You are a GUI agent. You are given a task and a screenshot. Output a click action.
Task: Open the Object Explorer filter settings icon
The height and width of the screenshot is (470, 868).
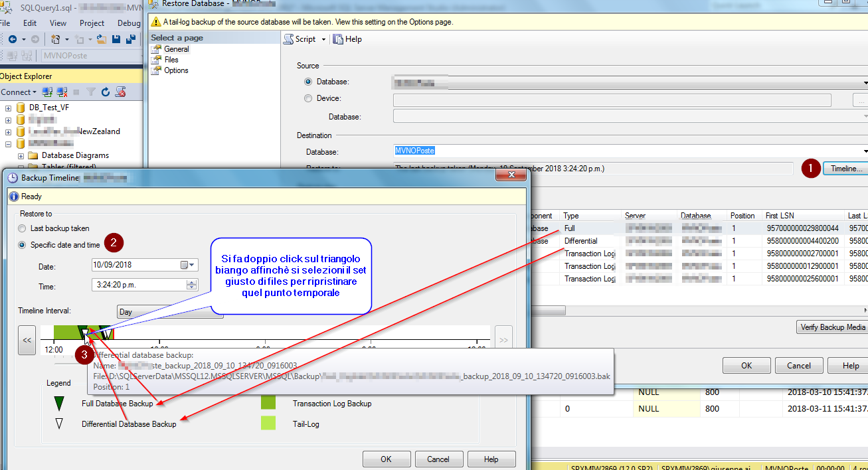click(x=91, y=92)
